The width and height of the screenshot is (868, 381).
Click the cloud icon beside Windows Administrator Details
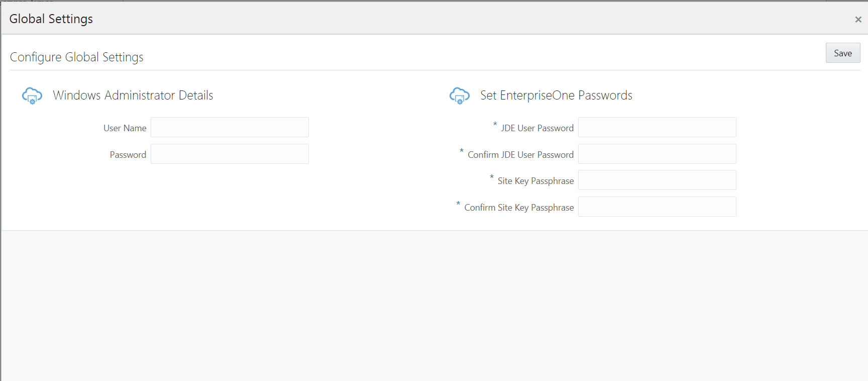[32, 96]
